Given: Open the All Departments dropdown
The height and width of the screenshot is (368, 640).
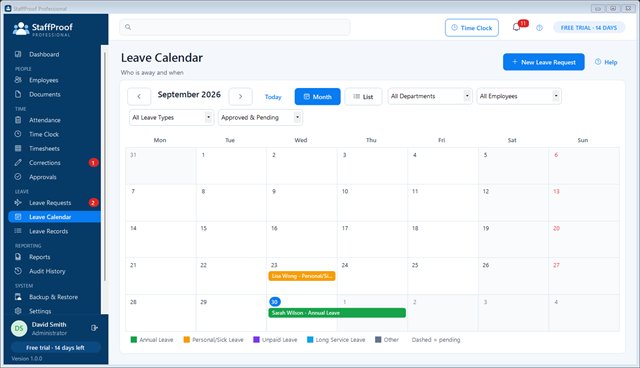Looking at the screenshot, I should coord(430,96).
